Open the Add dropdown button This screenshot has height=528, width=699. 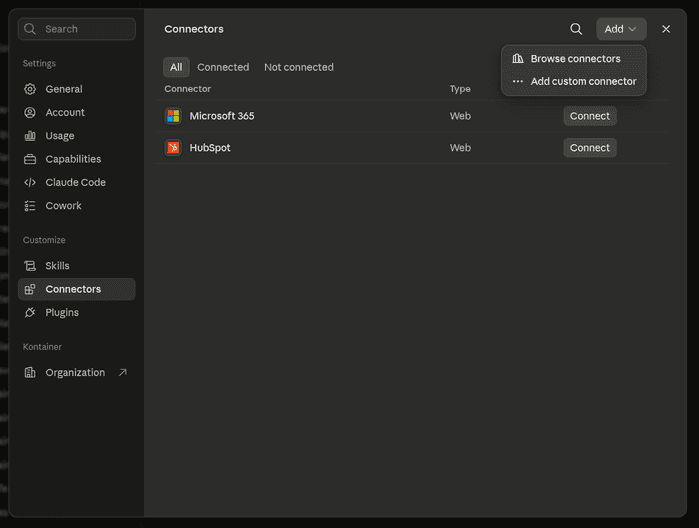click(621, 29)
